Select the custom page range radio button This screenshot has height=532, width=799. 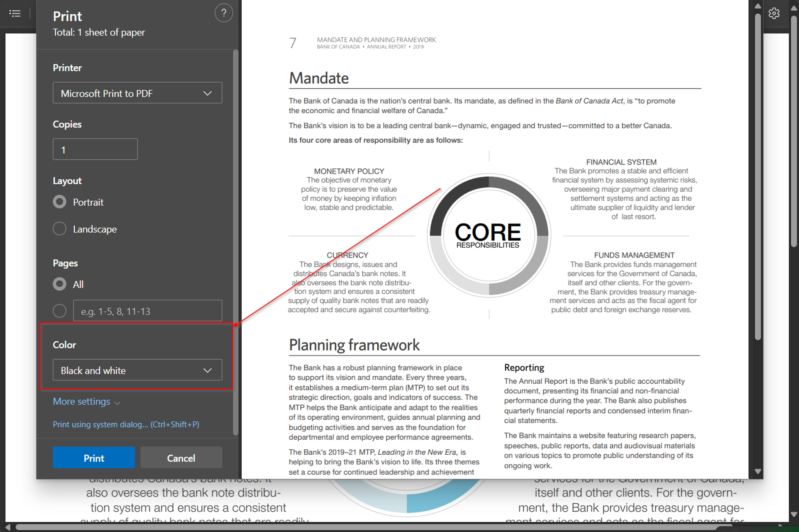pos(59,311)
